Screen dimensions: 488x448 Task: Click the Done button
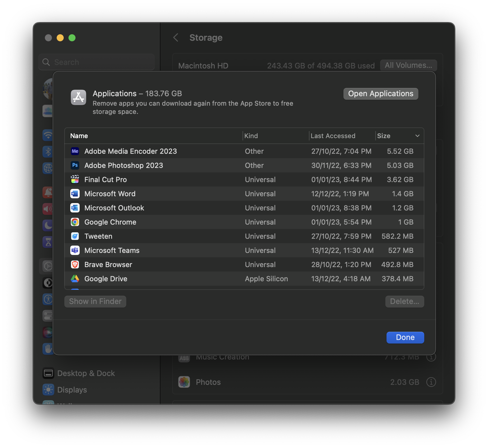[x=405, y=337]
